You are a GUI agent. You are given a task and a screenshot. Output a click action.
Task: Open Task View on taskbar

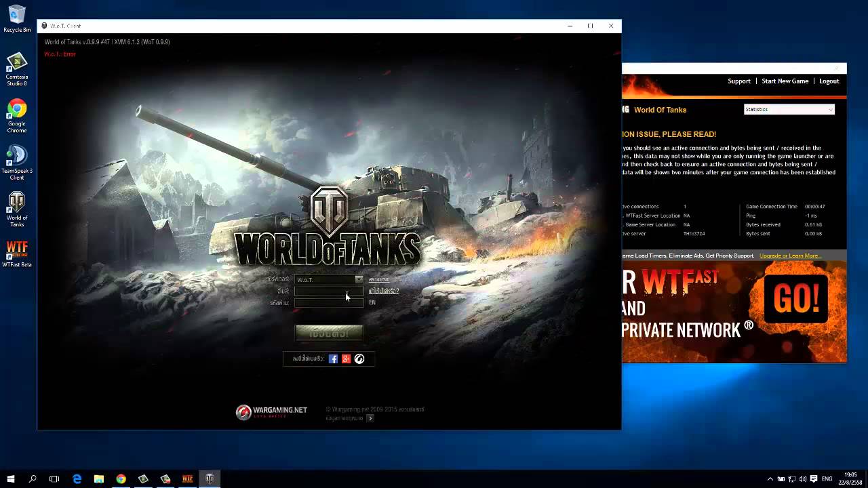(x=54, y=479)
